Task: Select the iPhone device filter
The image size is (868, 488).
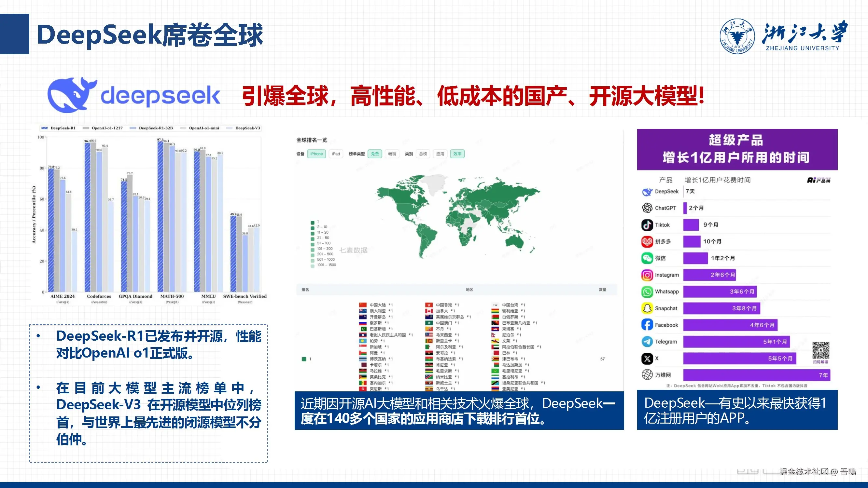Action: click(x=316, y=154)
